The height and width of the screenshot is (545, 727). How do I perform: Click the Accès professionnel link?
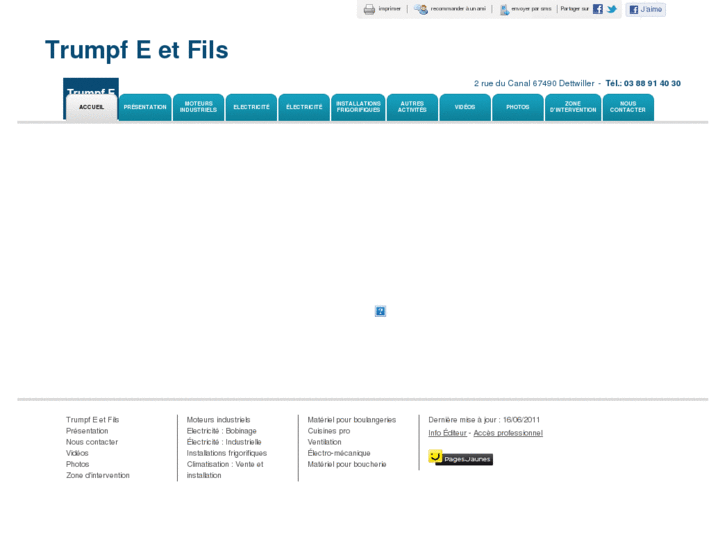click(x=508, y=433)
